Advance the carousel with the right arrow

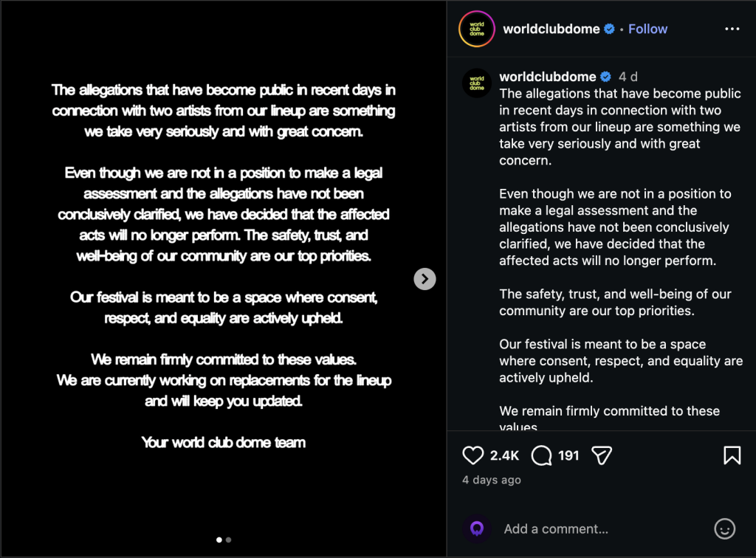tap(425, 279)
